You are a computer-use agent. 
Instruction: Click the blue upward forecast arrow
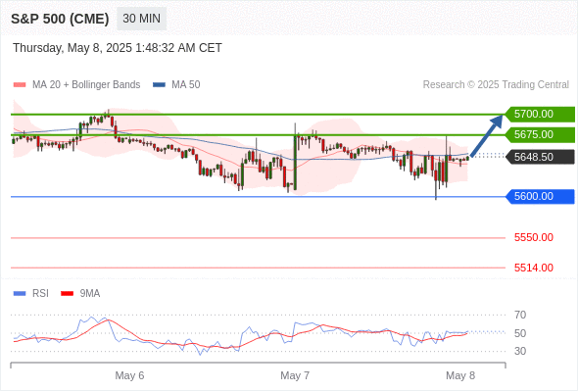click(487, 136)
